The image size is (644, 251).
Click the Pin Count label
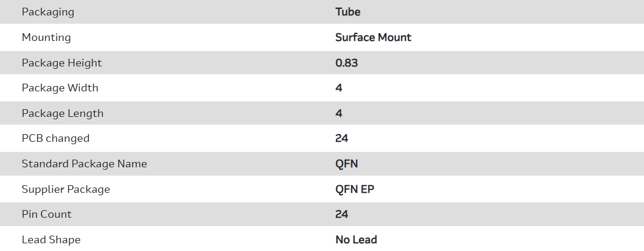point(46,214)
